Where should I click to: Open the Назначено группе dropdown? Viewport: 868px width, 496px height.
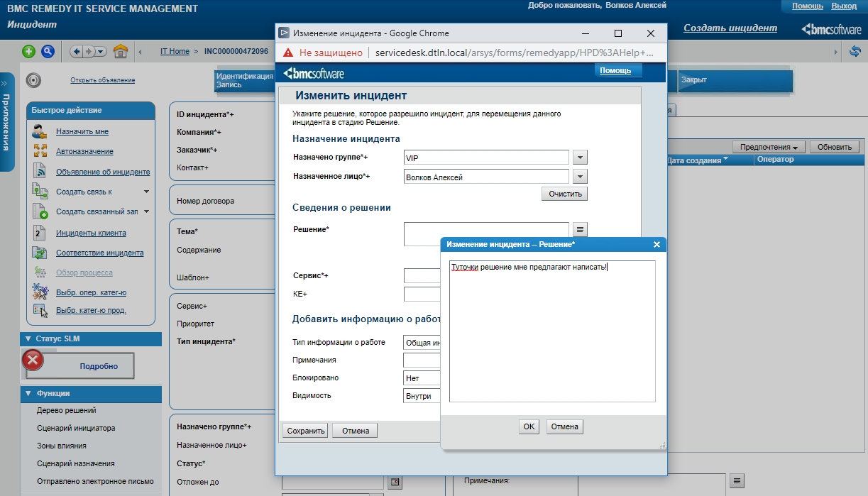[580, 158]
